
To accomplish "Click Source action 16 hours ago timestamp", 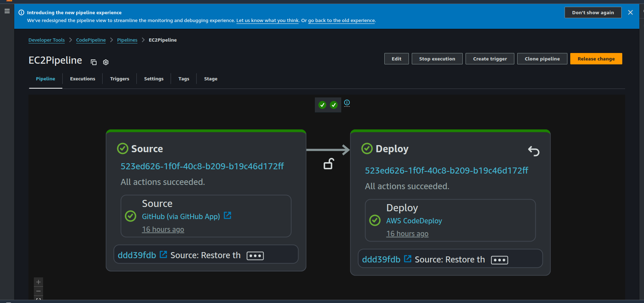I will 163,229.
